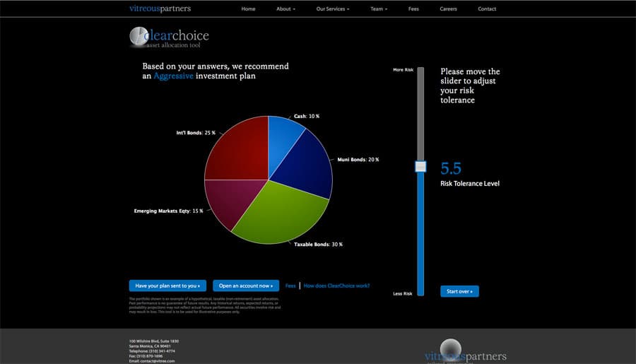Click the risk tolerance slider handle
The image size is (636, 364).
tap(420, 166)
